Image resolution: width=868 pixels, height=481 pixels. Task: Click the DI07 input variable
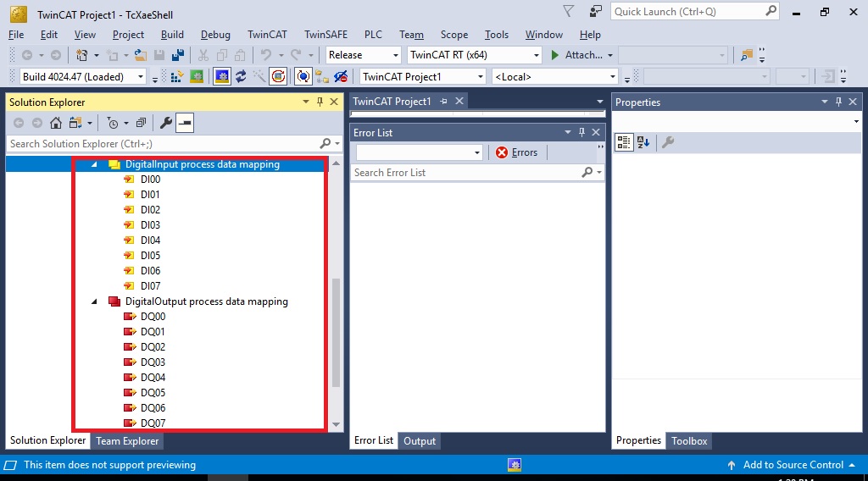coord(151,286)
